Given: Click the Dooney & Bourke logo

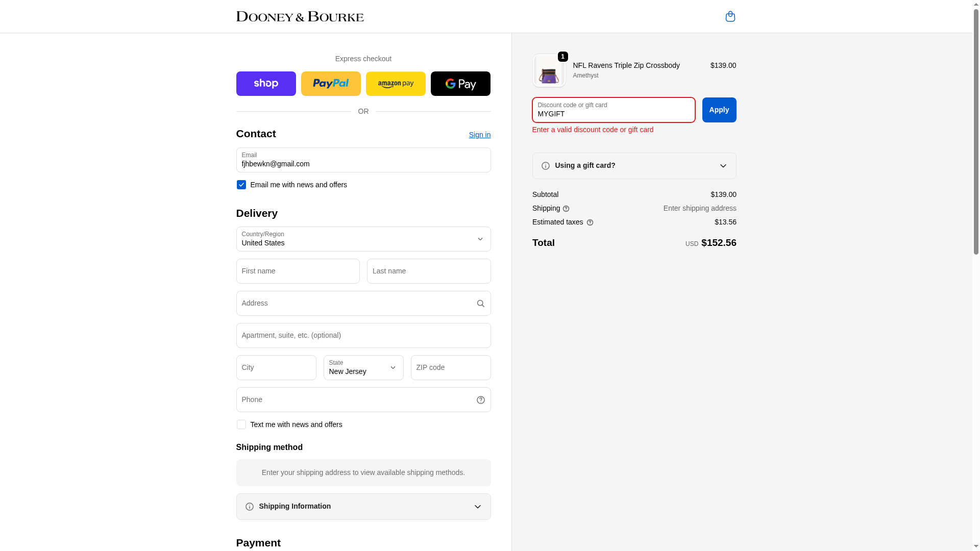Looking at the screenshot, I should click(300, 16).
